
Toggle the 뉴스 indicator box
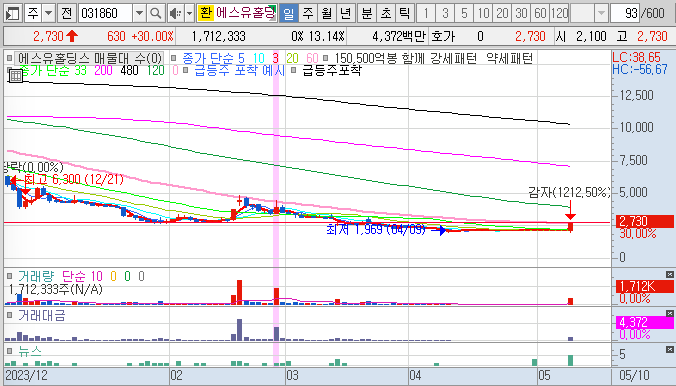(x=9, y=351)
